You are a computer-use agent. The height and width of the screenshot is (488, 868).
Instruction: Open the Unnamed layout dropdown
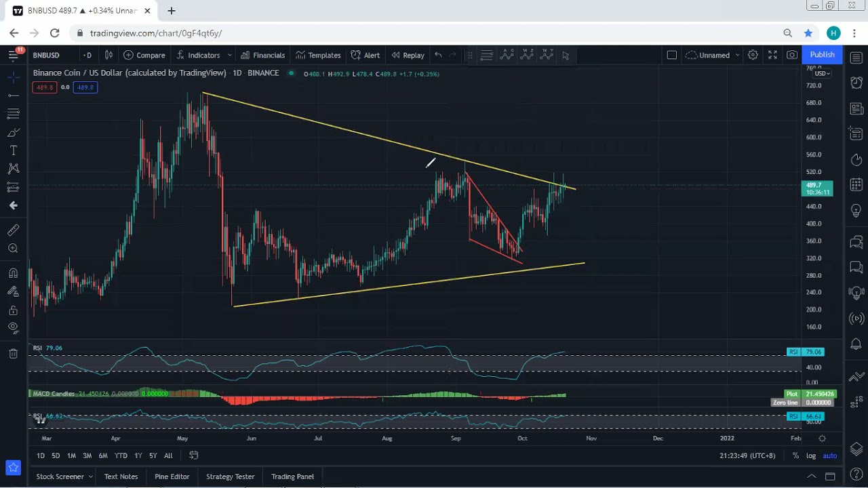[x=713, y=55]
